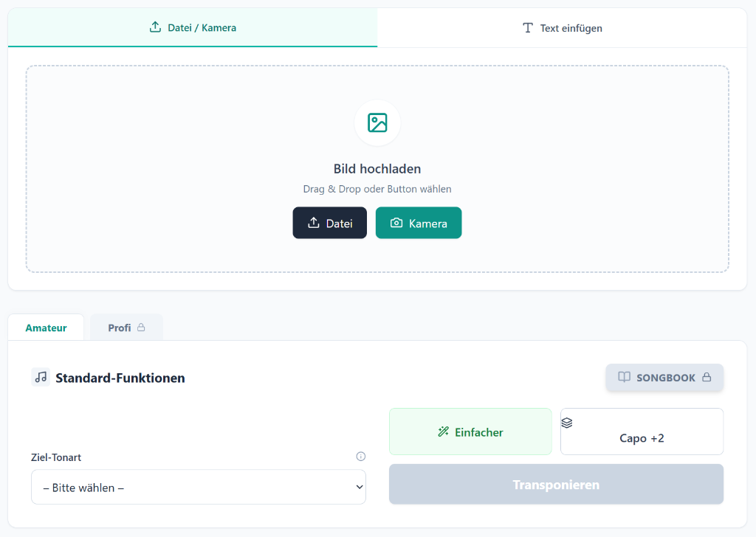Click the music note icon beside Standard-Funktionen

(x=41, y=376)
